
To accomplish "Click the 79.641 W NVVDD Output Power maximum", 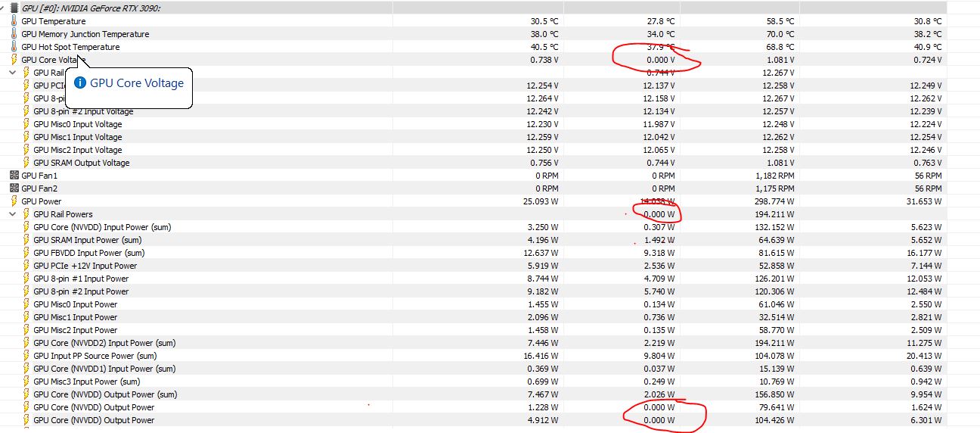I will pos(776,407).
